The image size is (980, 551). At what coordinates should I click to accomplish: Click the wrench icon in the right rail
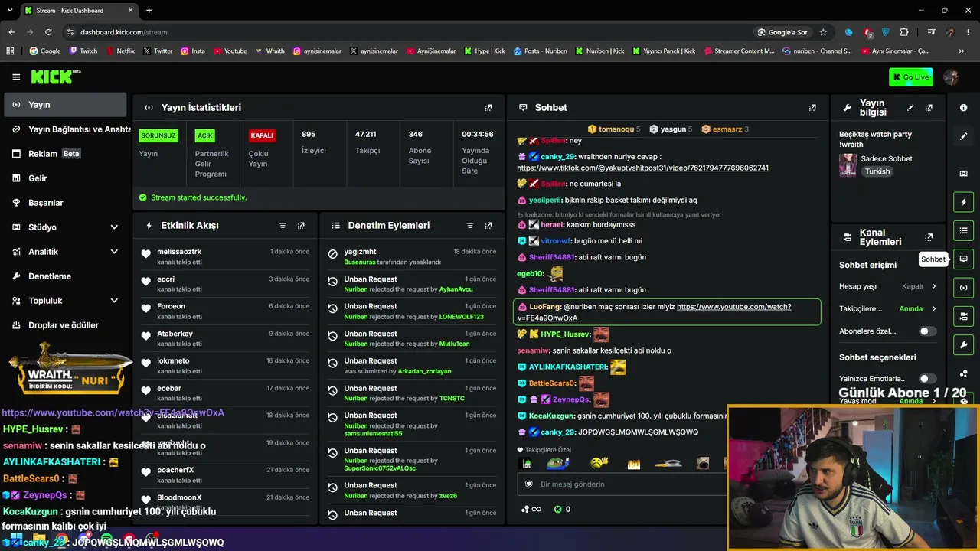(x=964, y=344)
